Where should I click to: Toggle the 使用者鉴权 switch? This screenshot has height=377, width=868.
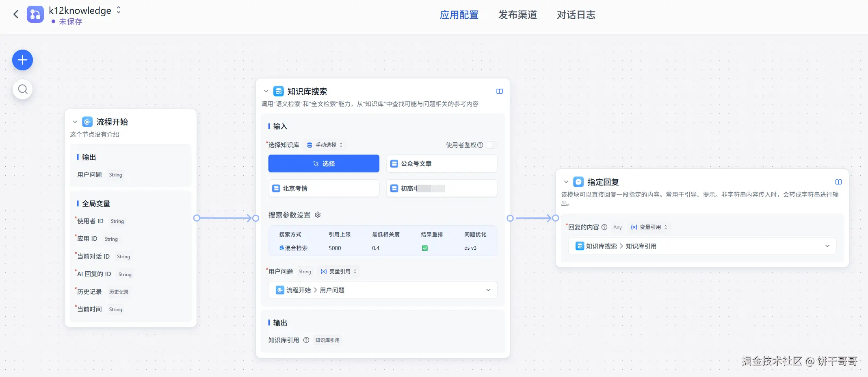[491, 145]
